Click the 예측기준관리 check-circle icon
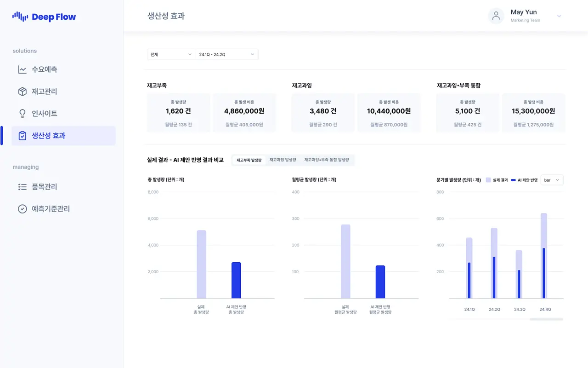 (22, 209)
